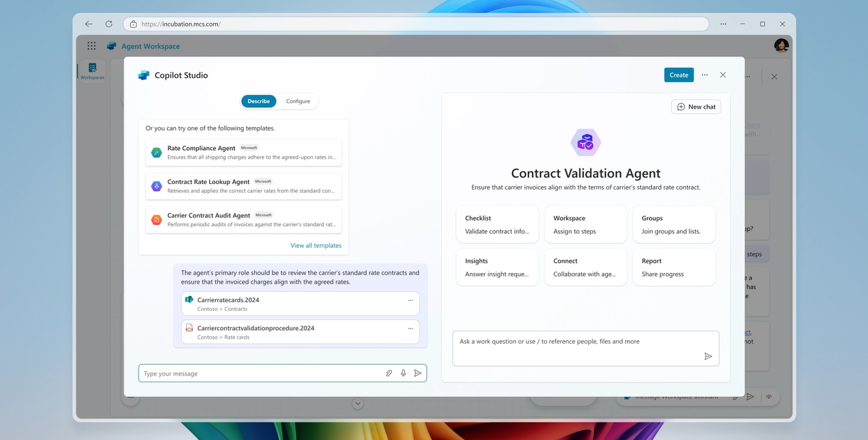The image size is (868, 440).
Task: Click the browser address bar
Action: (x=416, y=24)
